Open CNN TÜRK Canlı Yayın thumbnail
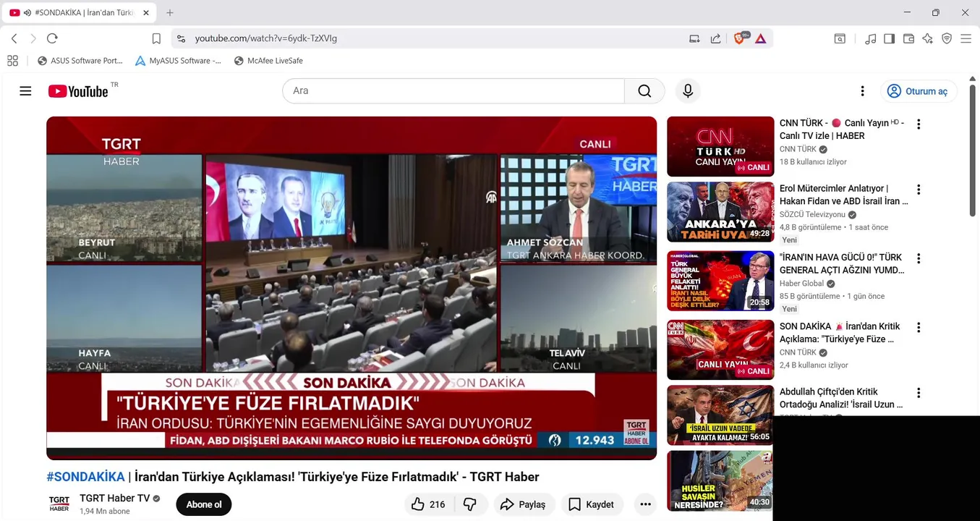 pyautogui.click(x=720, y=146)
